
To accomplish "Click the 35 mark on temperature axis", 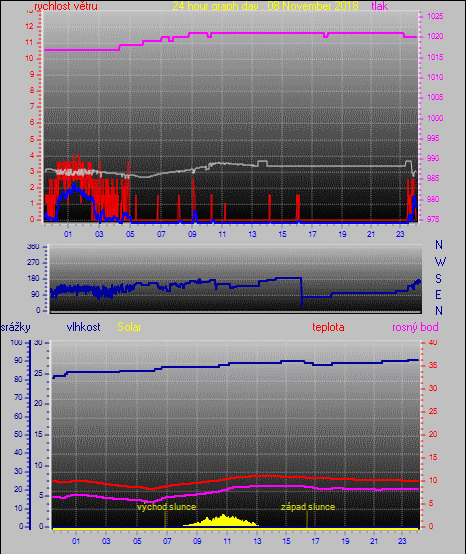I will click(433, 365).
